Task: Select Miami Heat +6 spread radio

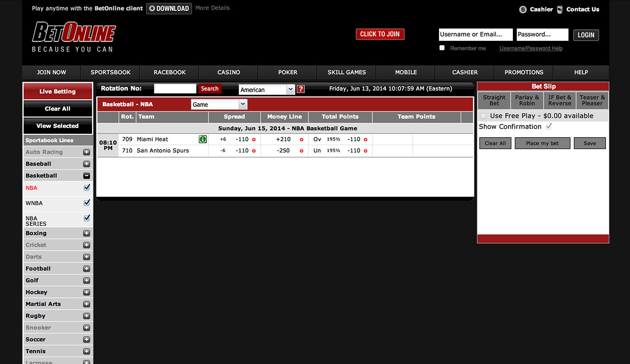Action: tap(254, 139)
